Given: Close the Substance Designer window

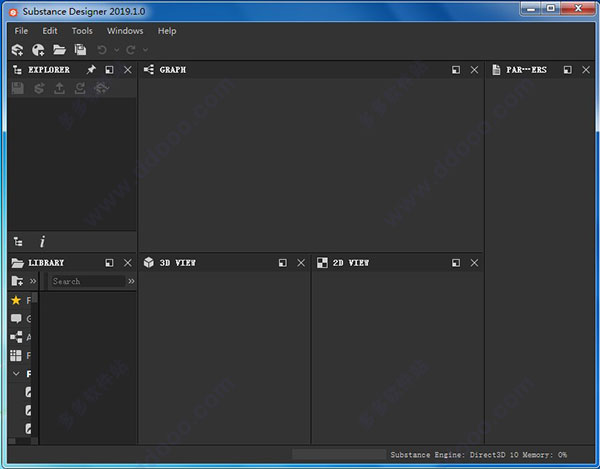Looking at the screenshot, I should [578, 8].
